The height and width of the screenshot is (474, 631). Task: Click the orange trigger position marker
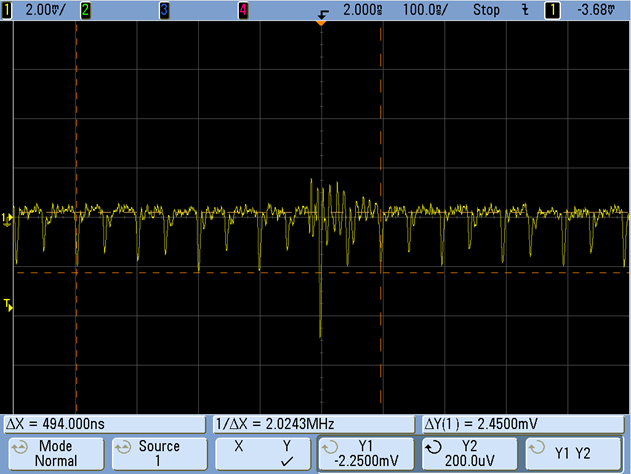[x=321, y=23]
